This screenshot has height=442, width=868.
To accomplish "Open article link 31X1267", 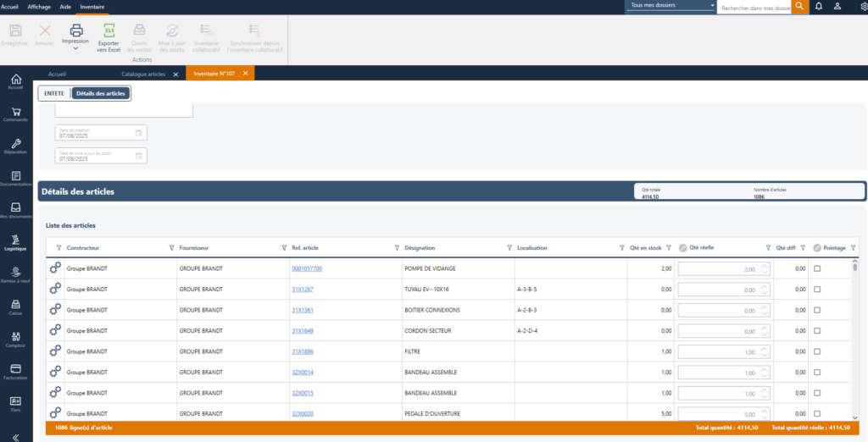I will coord(303,289).
